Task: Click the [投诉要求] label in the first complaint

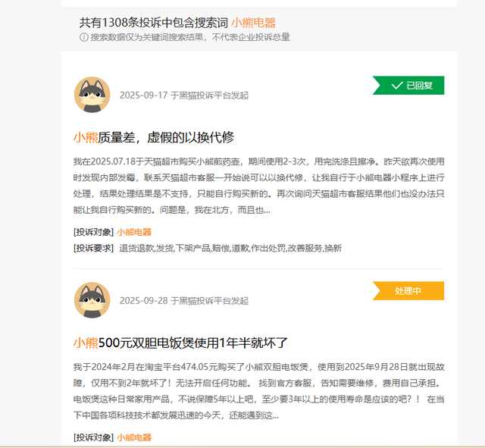Action: 93,248
